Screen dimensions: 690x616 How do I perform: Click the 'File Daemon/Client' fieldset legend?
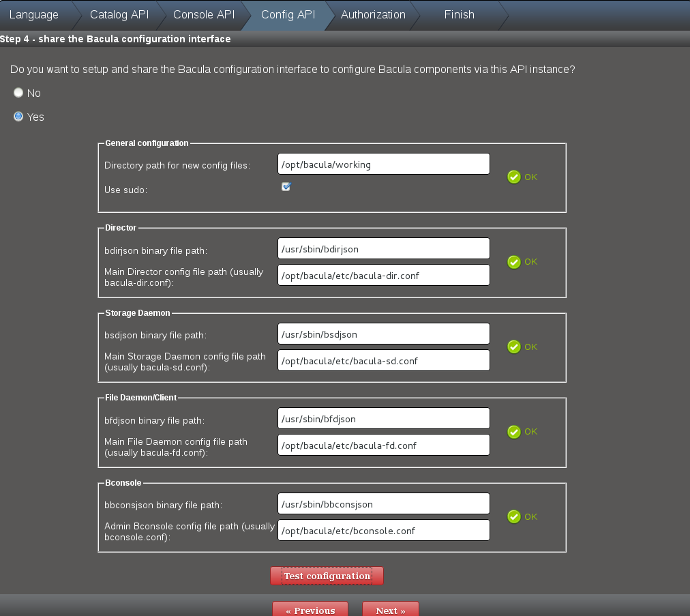pos(141,398)
